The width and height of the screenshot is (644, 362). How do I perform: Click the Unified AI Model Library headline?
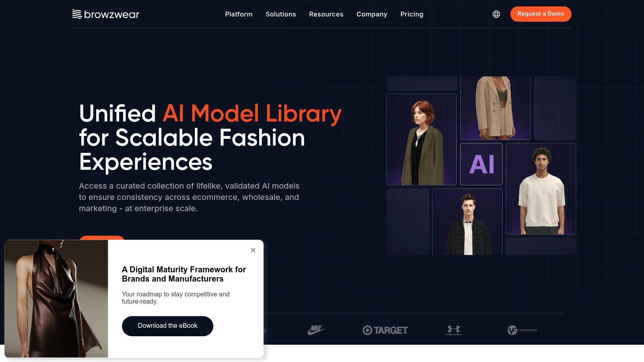210,138
